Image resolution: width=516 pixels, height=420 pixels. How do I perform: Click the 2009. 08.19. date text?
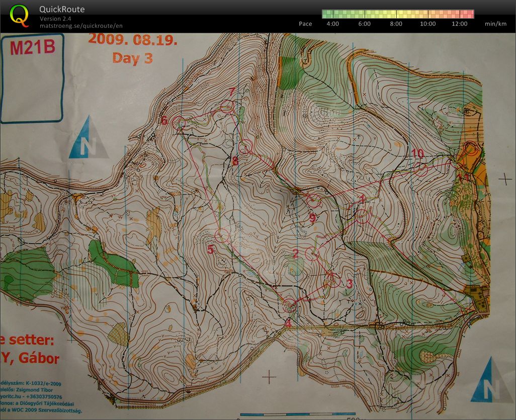(x=133, y=40)
